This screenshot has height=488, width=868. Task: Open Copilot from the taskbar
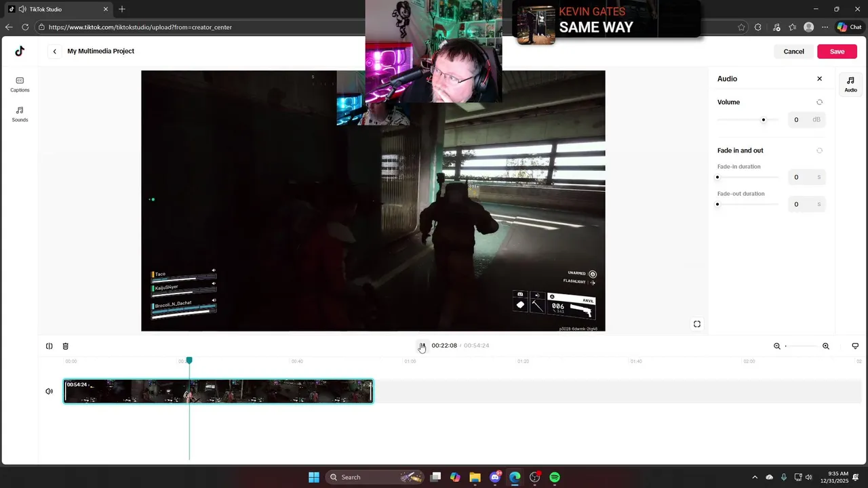tap(455, 477)
